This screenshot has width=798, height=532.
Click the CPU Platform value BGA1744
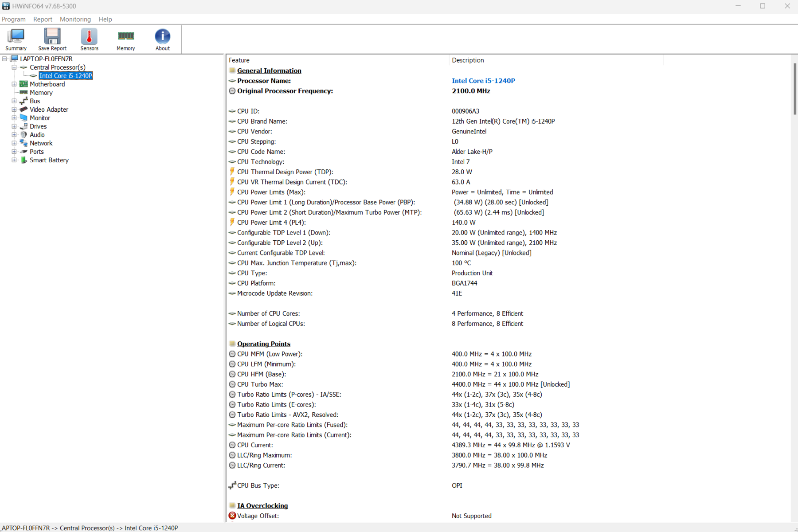click(x=465, y=283)
